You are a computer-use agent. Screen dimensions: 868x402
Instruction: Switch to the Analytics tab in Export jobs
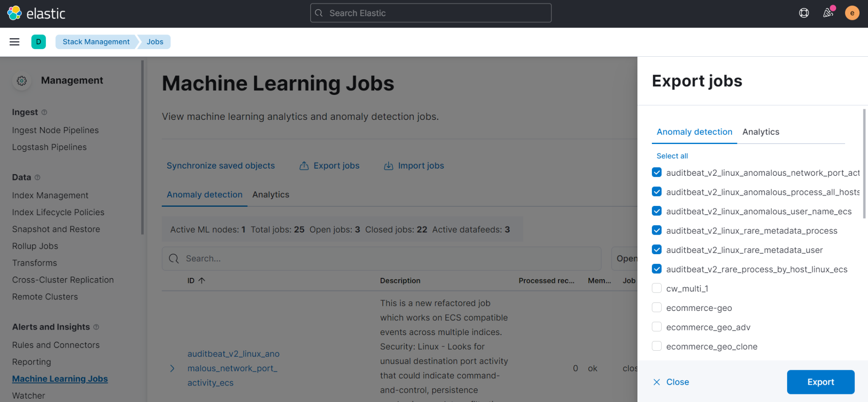click(x=760, y=132)
